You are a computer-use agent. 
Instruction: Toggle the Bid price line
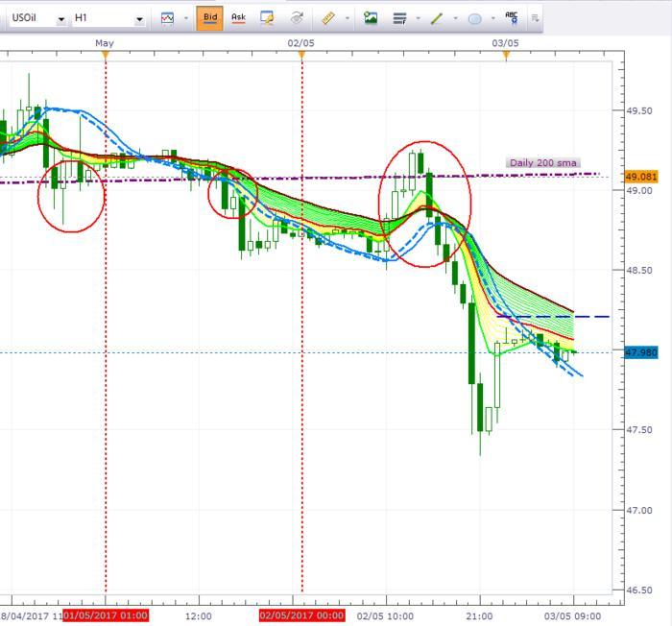pyautogui.click(x=209, y=18)
